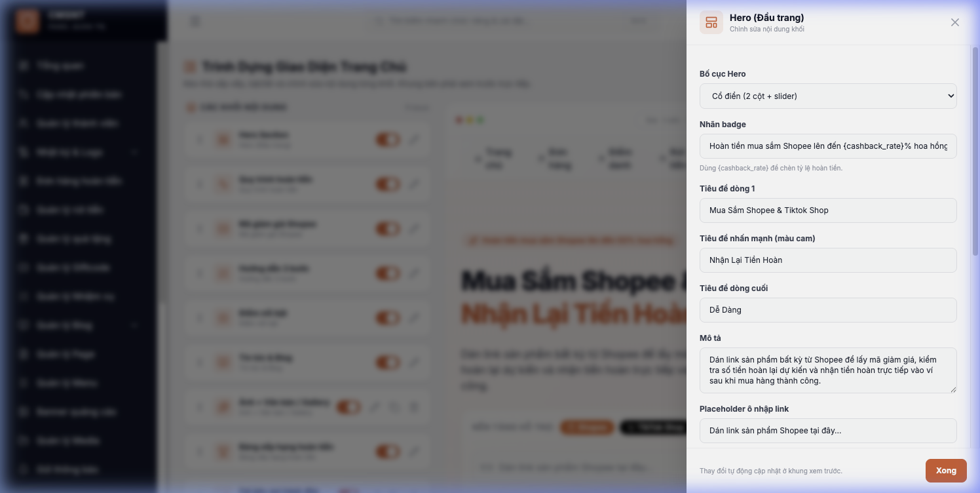Screen dimensions: 980x493
Task: Toggle the Tin tức & Blog block switch
Action: [387, 363]
